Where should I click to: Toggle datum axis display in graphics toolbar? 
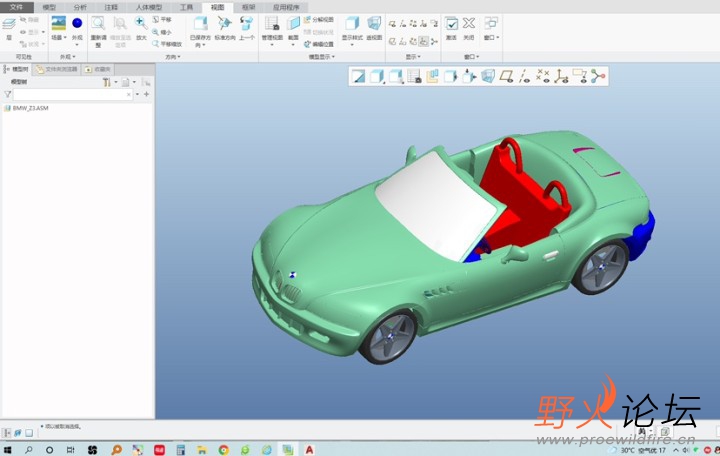(524, 76)
